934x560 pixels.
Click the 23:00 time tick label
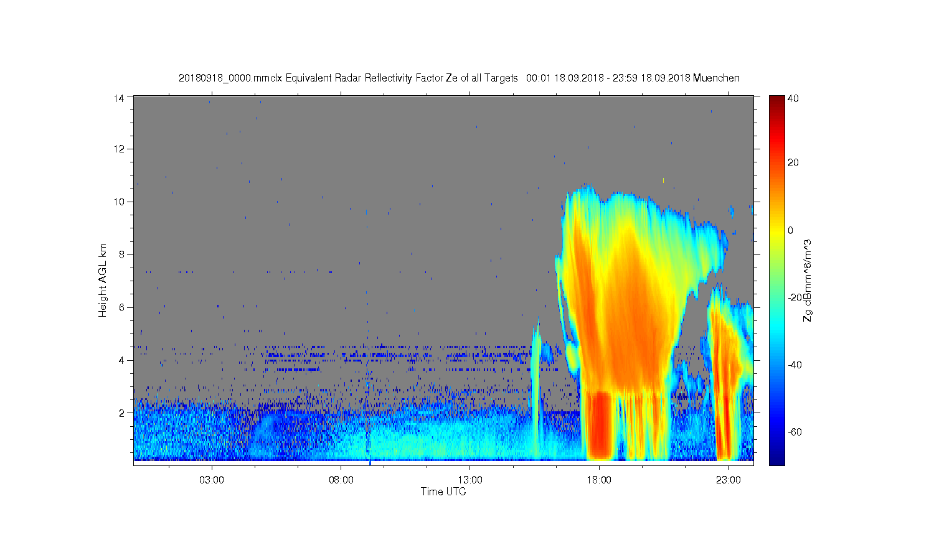[728, 480]
